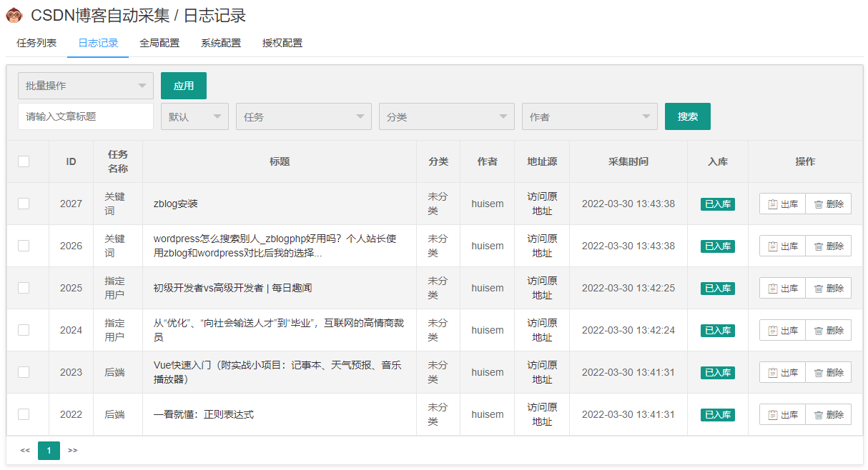Click the 互联网的高情商裁员 article title
Viewport: 868px width, 470px height.
click(x=279, y=330)
